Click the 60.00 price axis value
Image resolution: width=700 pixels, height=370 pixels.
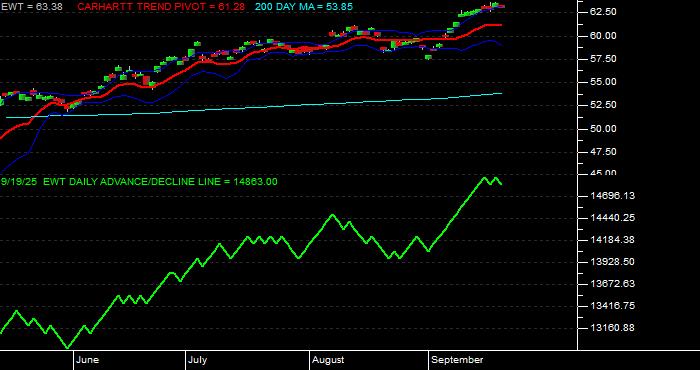[604, 36]
